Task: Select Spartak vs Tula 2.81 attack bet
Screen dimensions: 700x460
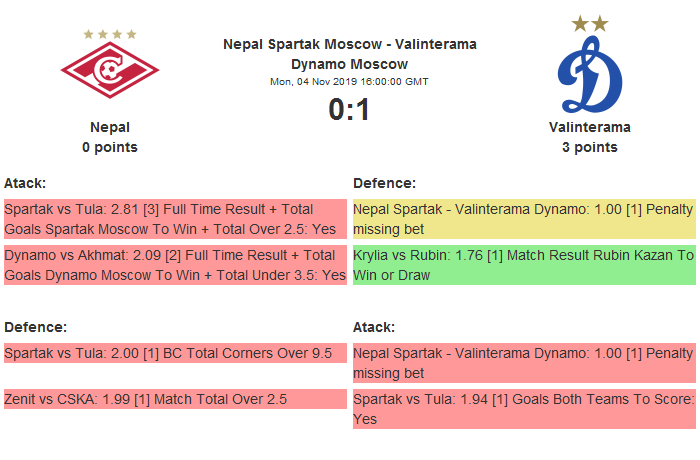Action: point(175,219)
